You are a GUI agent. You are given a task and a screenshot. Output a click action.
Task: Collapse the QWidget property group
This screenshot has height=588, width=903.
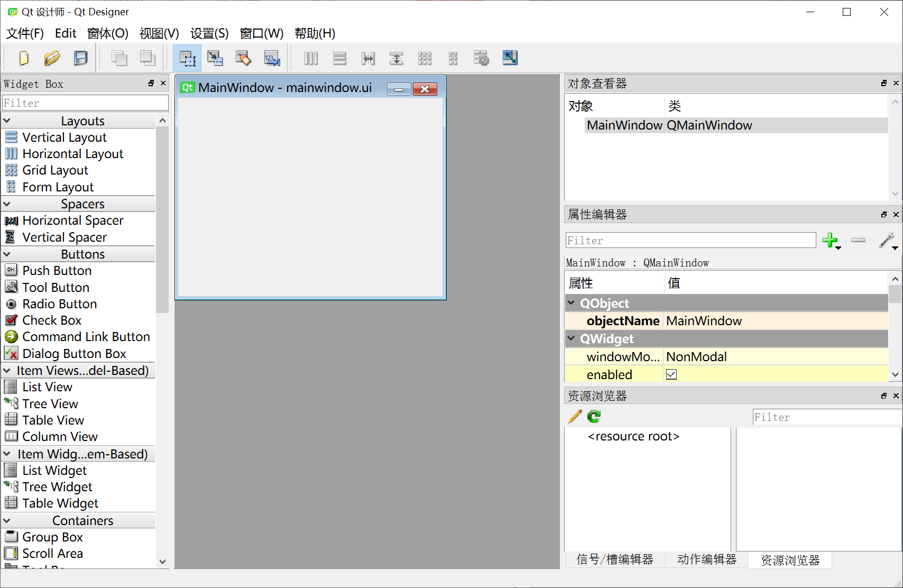[572, 338]
